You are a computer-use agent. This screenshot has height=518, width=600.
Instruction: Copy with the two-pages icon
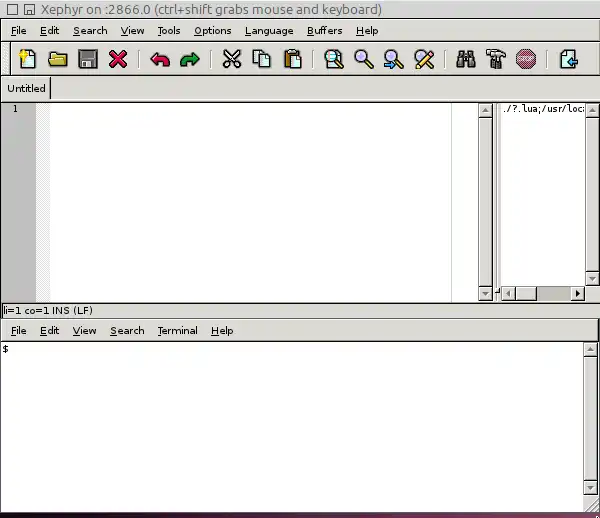[262, 59]
